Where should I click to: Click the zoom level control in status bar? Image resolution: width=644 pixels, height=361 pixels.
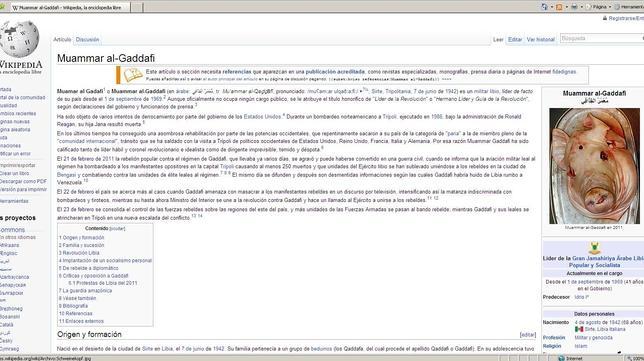tap(635, 358)
